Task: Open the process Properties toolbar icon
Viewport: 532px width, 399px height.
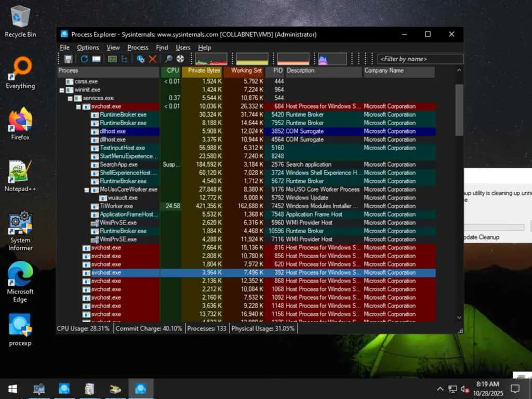Action: click(140, 59)
